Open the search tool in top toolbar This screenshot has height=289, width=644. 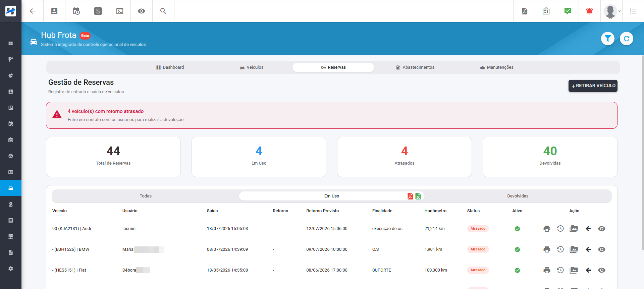163,11
